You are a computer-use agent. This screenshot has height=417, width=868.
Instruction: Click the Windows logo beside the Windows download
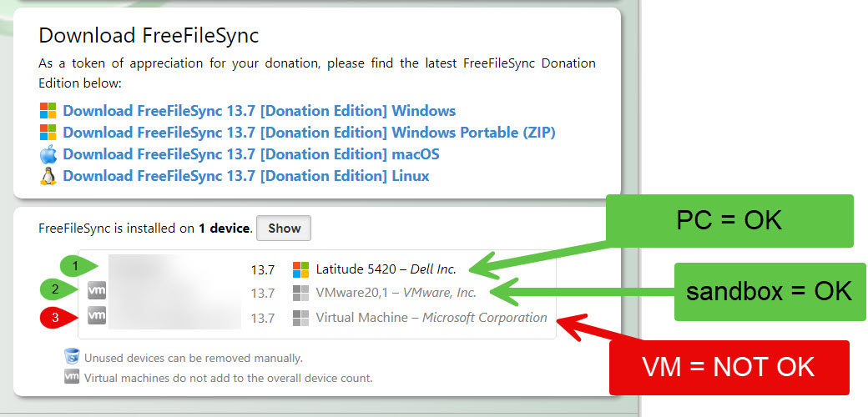pyautogui.click(x=48, y=111)
